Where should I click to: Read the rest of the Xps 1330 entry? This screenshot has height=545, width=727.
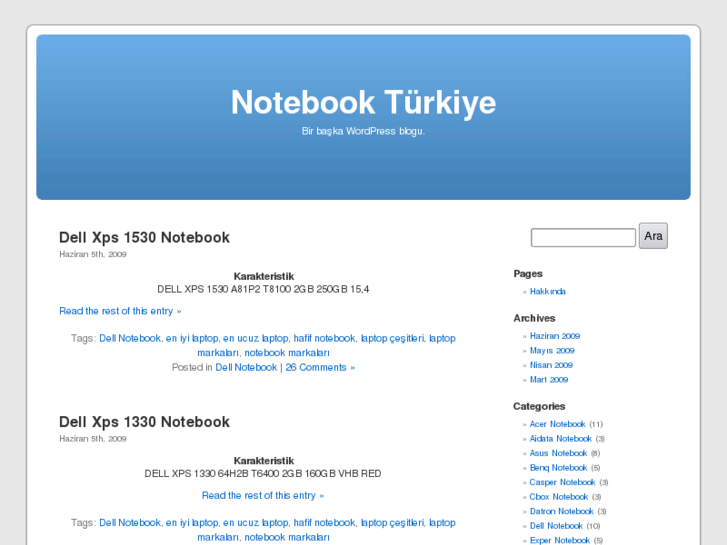point(263,496)
